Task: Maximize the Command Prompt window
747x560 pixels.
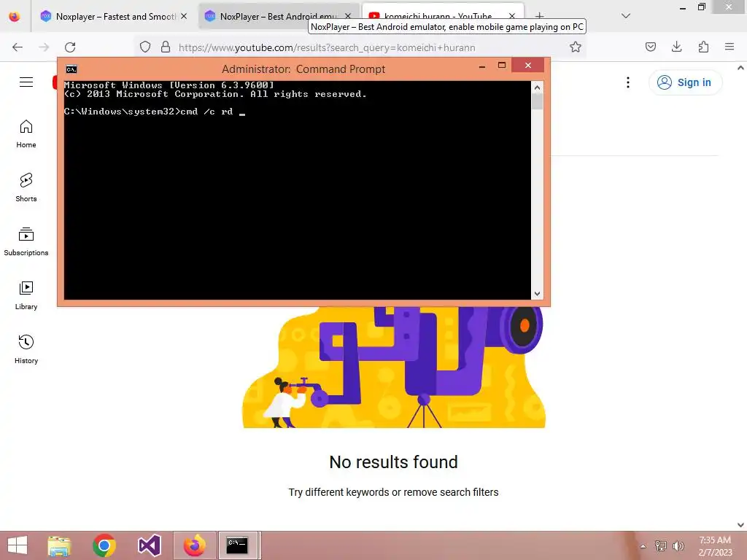Action: coord(502,65)
